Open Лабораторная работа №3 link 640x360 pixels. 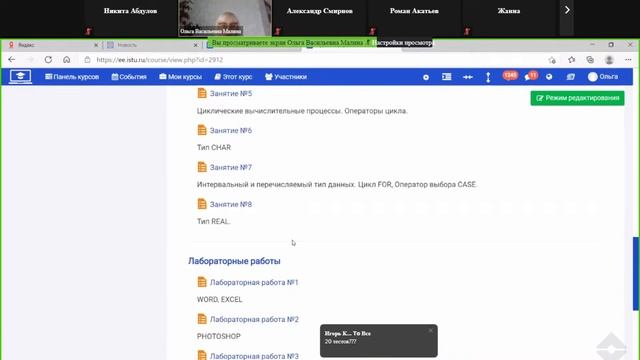(254, 356)
